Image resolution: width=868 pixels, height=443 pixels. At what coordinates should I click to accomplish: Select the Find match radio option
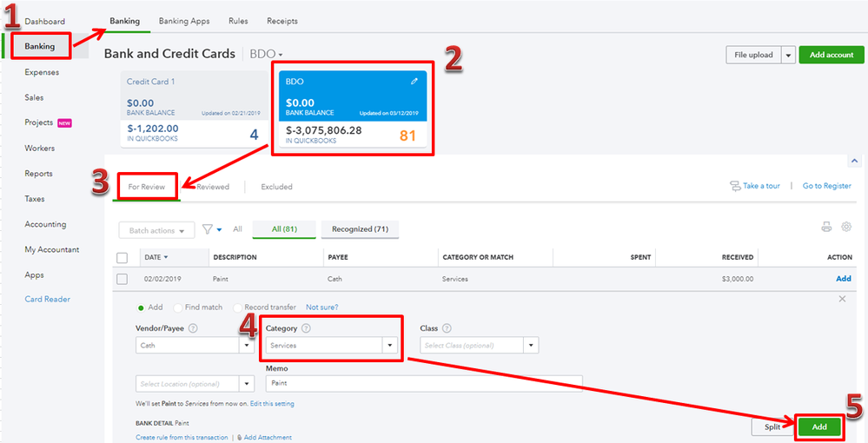tap(178, 307)
